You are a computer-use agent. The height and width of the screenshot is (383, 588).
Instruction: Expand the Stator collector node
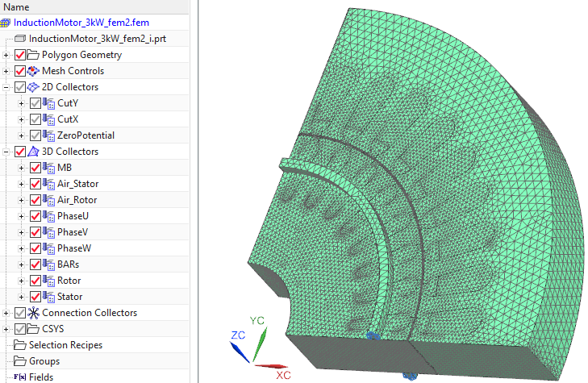point(21,297)
